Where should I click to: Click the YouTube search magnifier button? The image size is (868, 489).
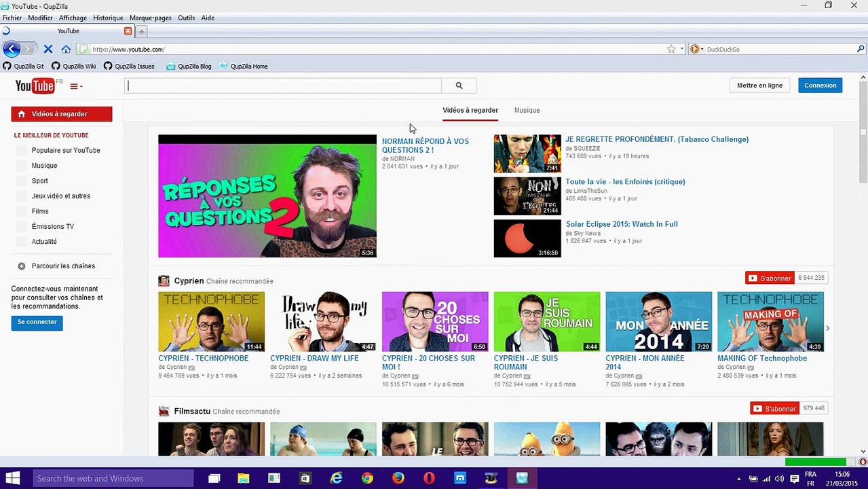[x=459, y=86]
